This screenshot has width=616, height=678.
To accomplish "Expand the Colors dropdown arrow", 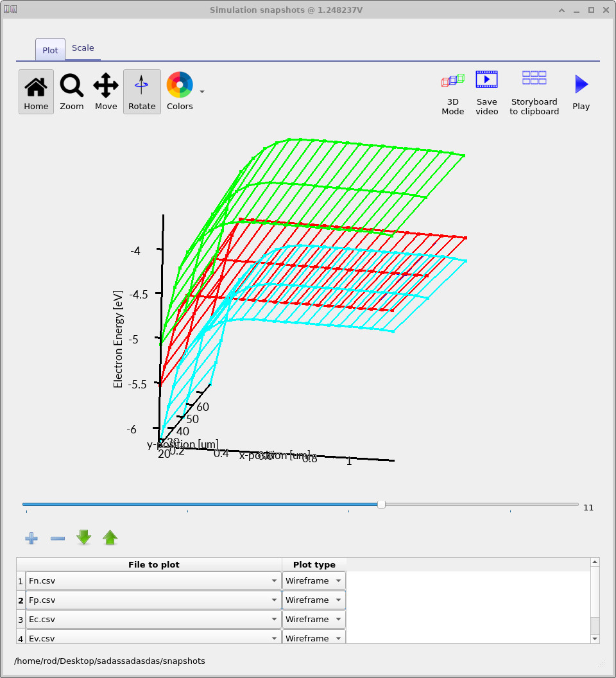I will (x=202, y=92).
